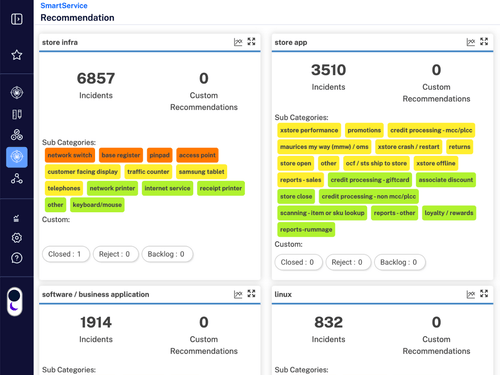Choose the internet service tag

tap(167, 188)
